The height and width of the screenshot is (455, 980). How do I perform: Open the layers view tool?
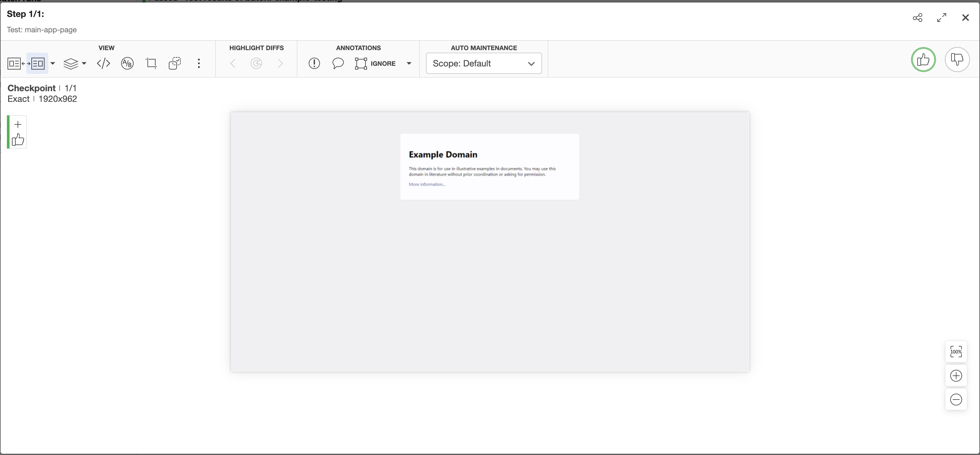coord(72,63)
